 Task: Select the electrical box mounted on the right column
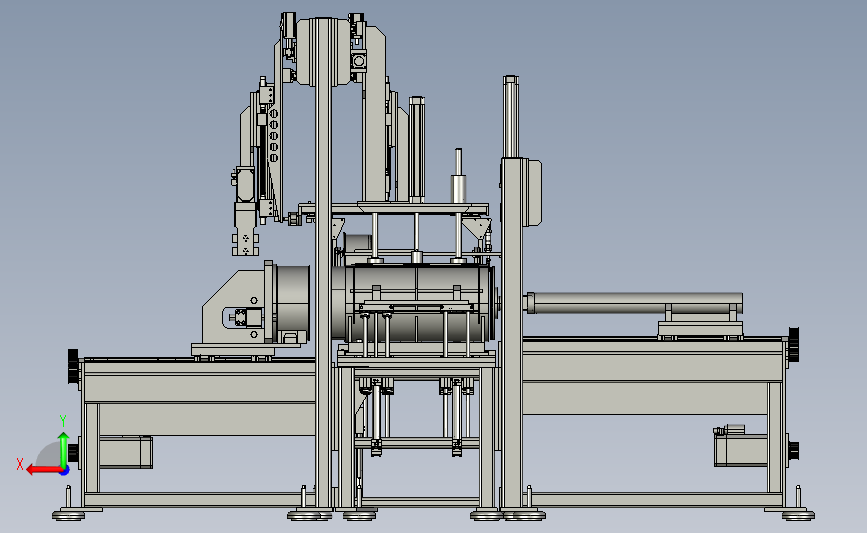pos(534,192)
